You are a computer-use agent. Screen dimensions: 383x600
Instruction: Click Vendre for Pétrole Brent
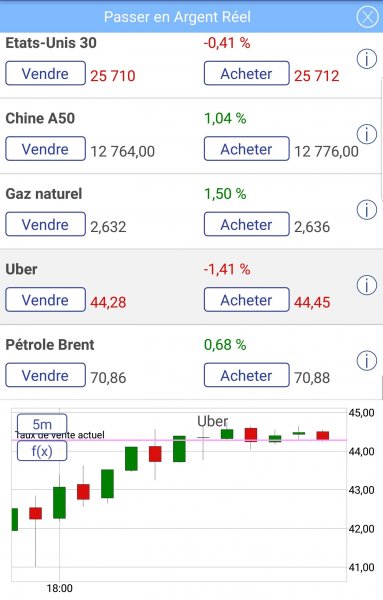pyautogui.click(x=45, y=375)
